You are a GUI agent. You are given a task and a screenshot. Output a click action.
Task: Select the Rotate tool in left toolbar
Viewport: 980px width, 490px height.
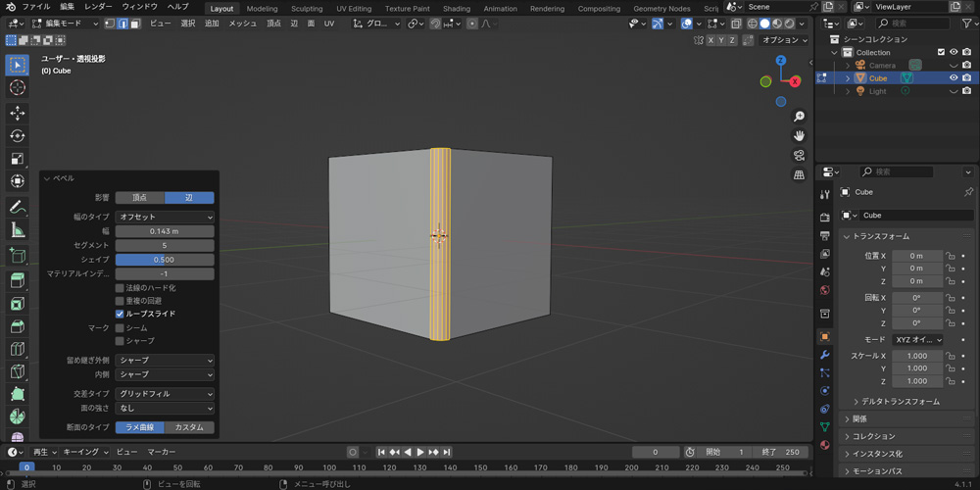tap(17, 136)
